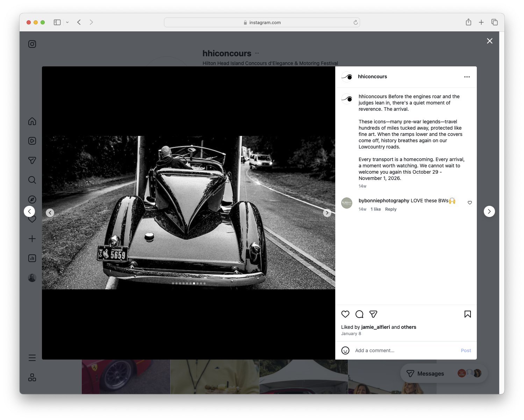
Task: Open Direct messages from the sidebar
Action: click(x=32, y=160)
